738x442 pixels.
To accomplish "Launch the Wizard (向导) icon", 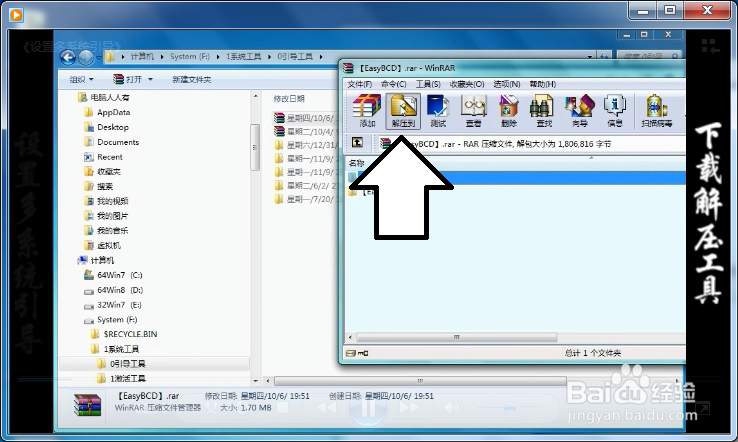I will pos(580,111).
